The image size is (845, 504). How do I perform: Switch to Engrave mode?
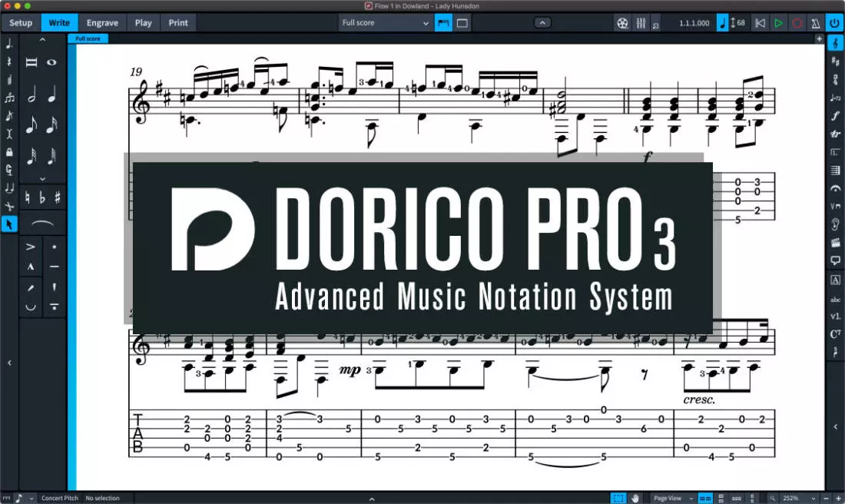click(102, 23)
